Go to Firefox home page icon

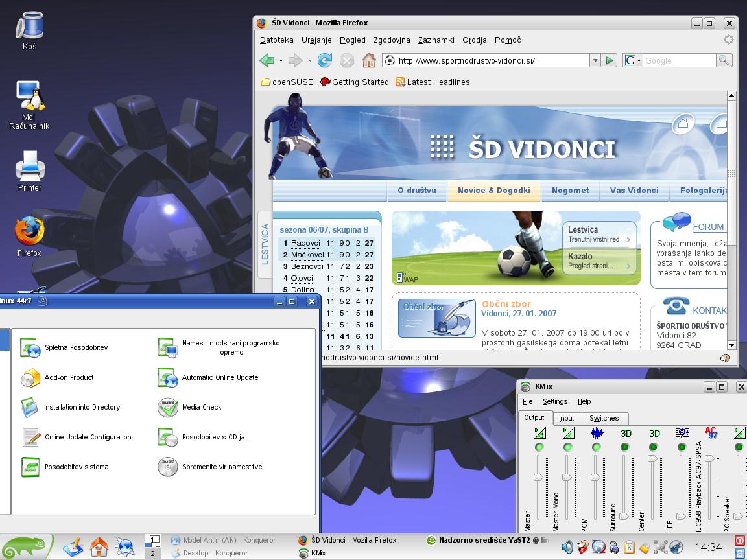(x=369, y=60)
